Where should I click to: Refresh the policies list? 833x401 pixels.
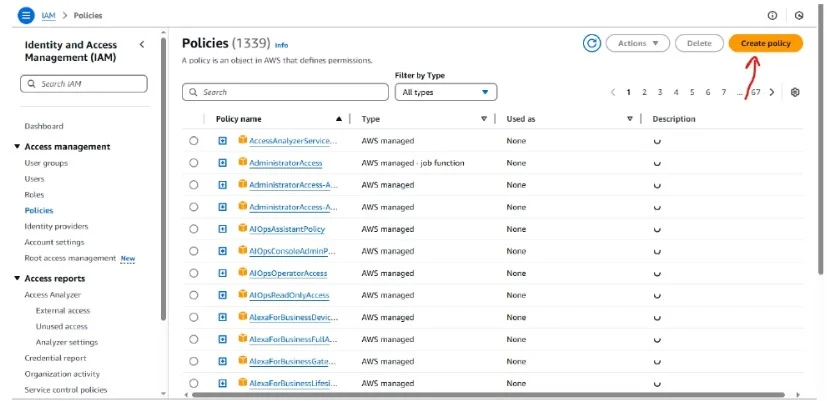click(591, 44)
